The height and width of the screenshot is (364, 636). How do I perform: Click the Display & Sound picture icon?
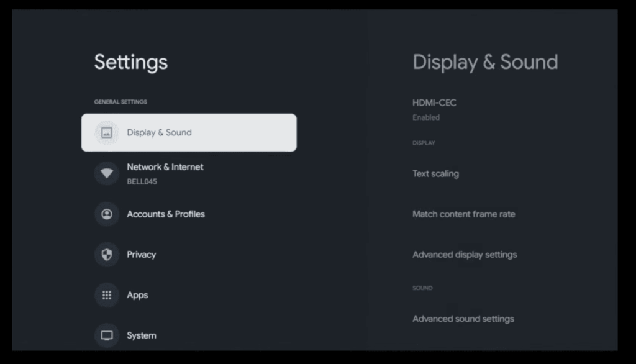(107, 133)
